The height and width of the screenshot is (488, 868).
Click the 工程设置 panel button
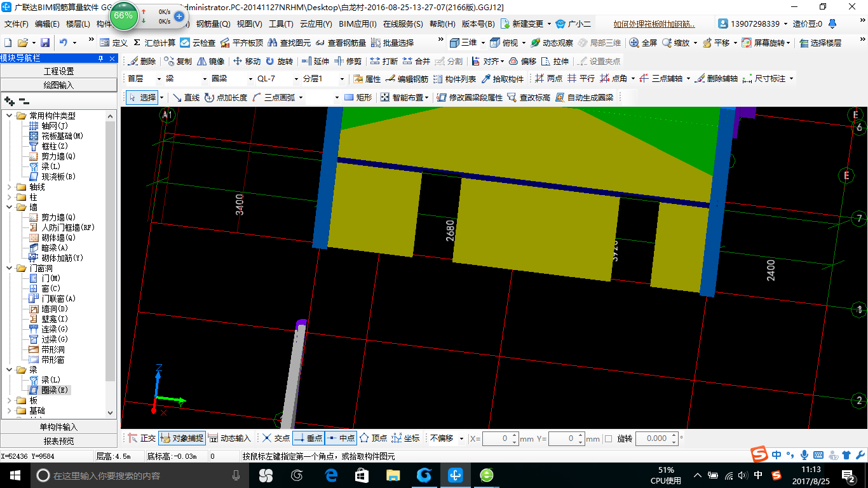(58, 71)
